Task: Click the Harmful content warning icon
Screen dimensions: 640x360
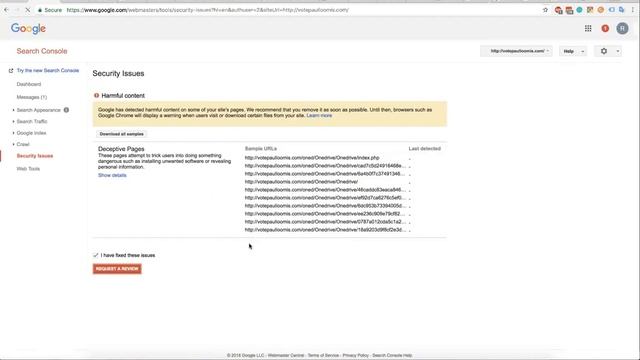Action: (96, 96)
